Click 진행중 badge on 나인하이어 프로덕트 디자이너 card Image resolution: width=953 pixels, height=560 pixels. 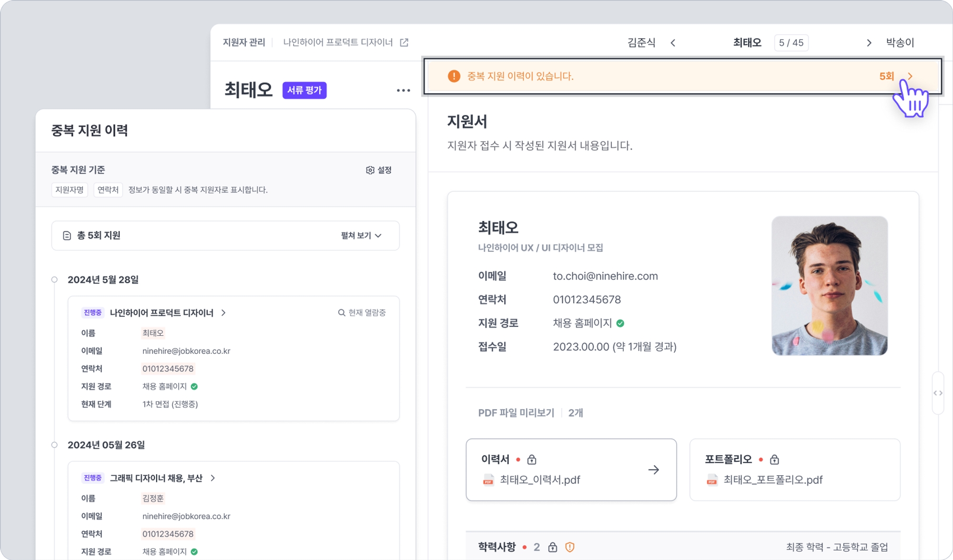click(x=92, y=313)
